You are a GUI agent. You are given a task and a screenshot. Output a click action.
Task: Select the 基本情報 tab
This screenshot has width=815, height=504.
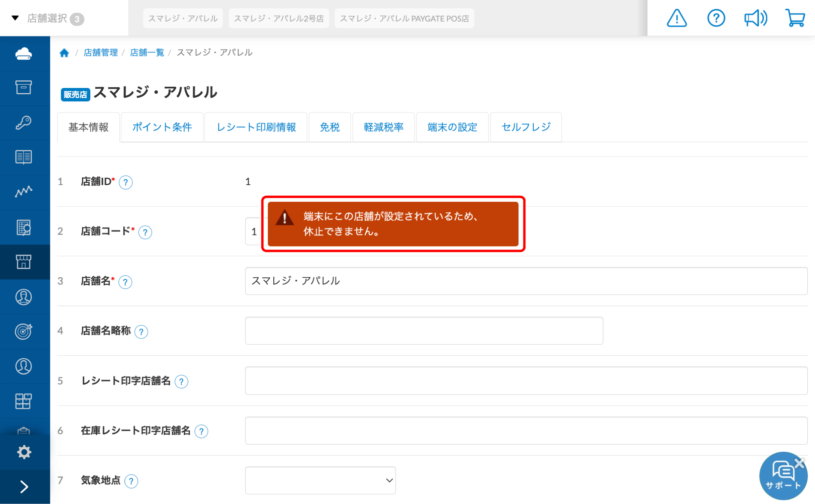[88, 127]
